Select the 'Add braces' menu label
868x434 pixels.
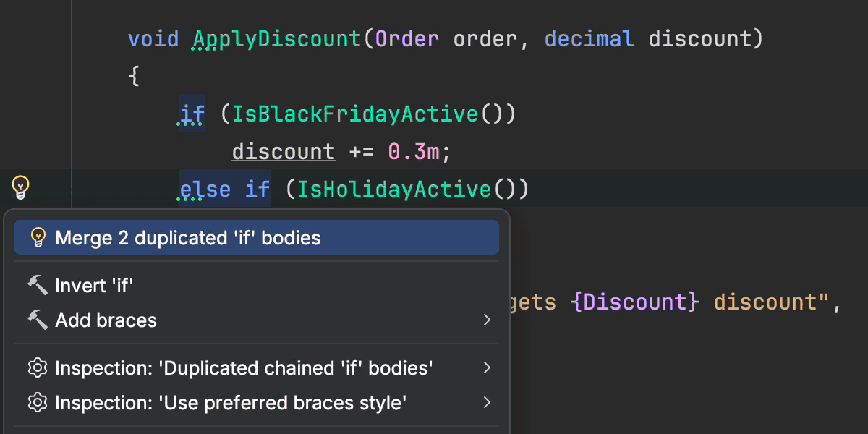tap(106, 320)
